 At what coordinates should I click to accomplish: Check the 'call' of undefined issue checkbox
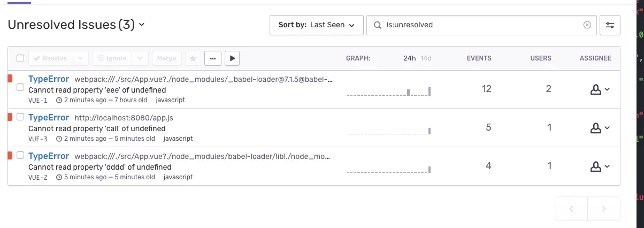click(x=20, y=117)
